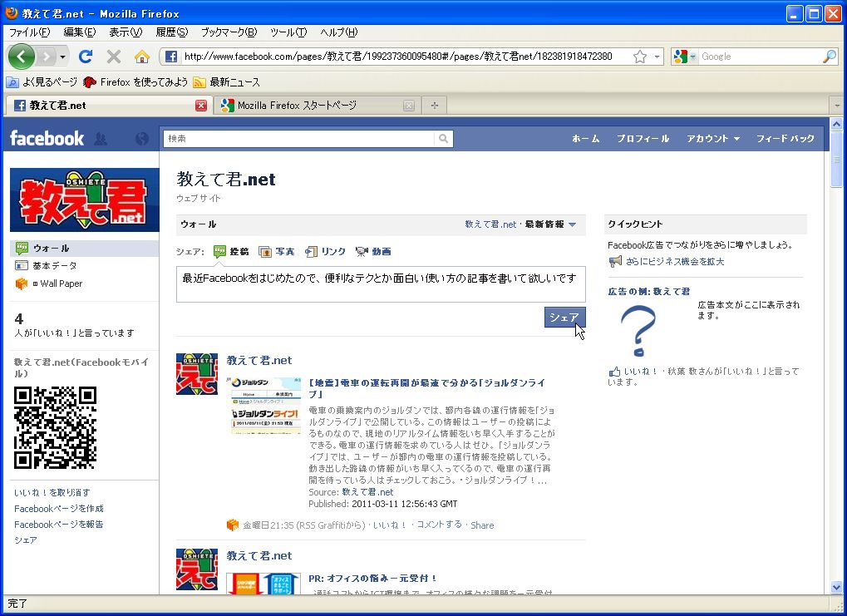Click the Facebook favicon in address bar
Screen dimensions: 847x616
pyautogui.click(x=170, y=57)
